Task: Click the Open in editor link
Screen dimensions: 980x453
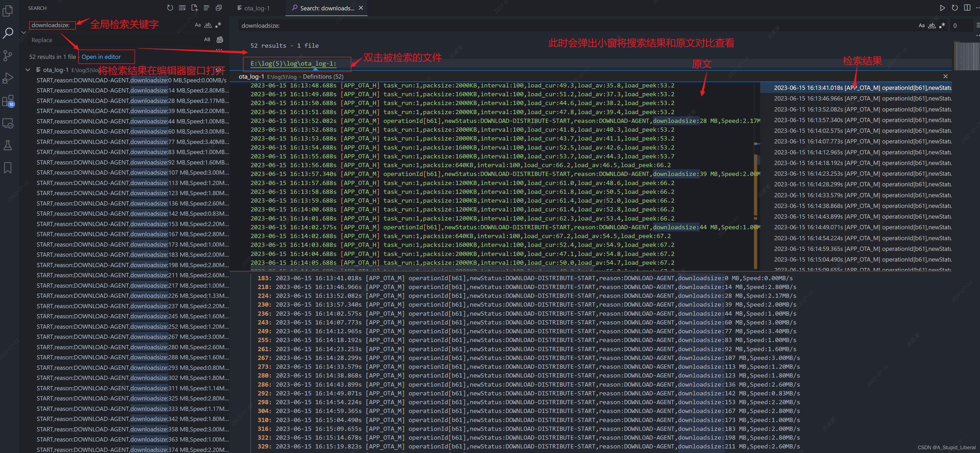Action: tap(101, 57)
